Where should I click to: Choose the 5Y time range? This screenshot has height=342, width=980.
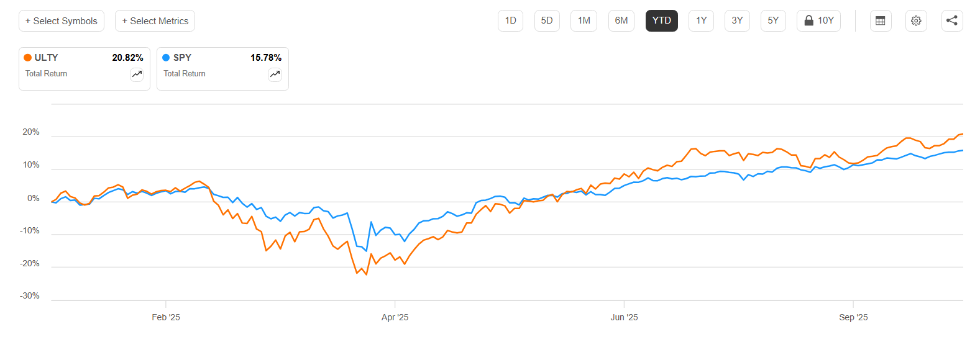coord(773,20)
